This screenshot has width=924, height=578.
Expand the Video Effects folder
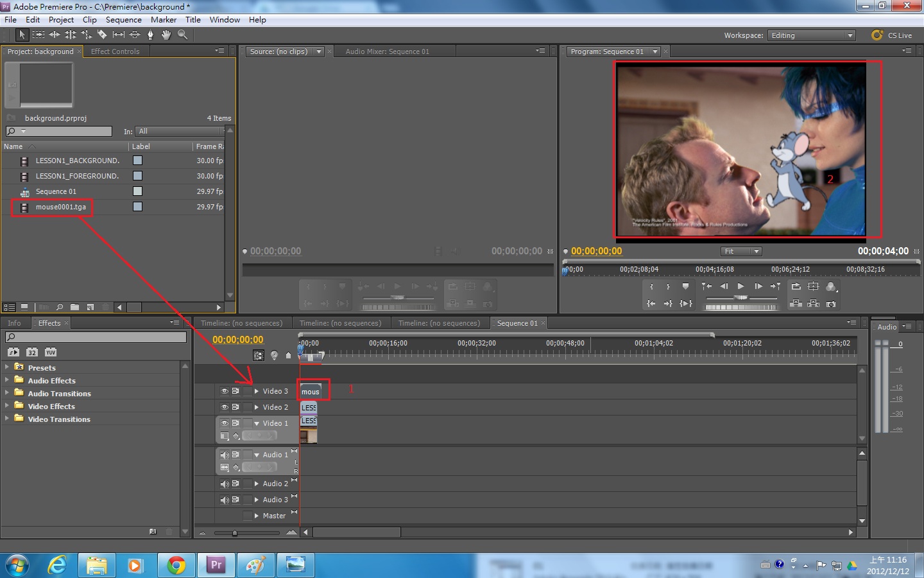click(x=7, y=406)
